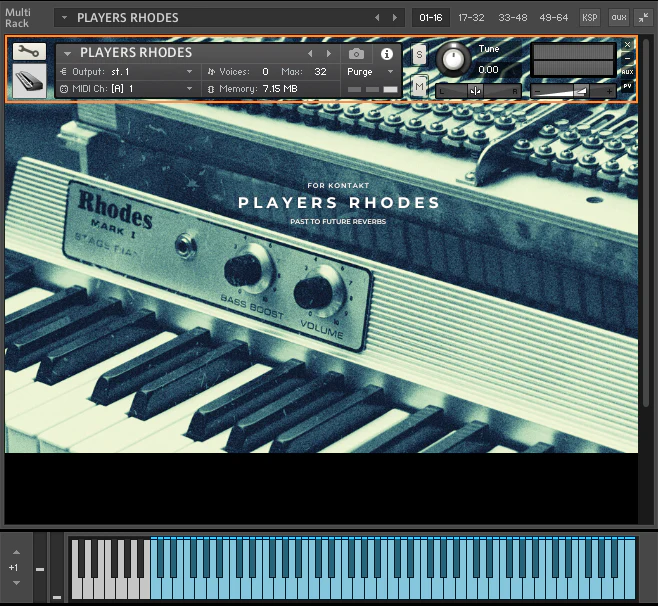
Task: Increase volume with the plus sign
Action: click(x=609, y=91)
